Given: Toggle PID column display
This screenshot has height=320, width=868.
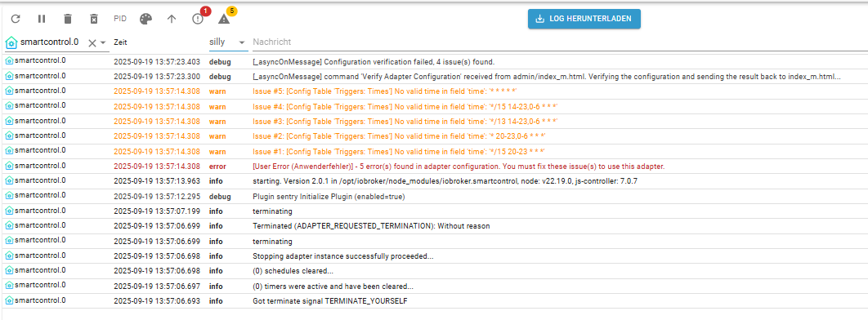Looking at the screenshot, I should [x=120, y=18].
